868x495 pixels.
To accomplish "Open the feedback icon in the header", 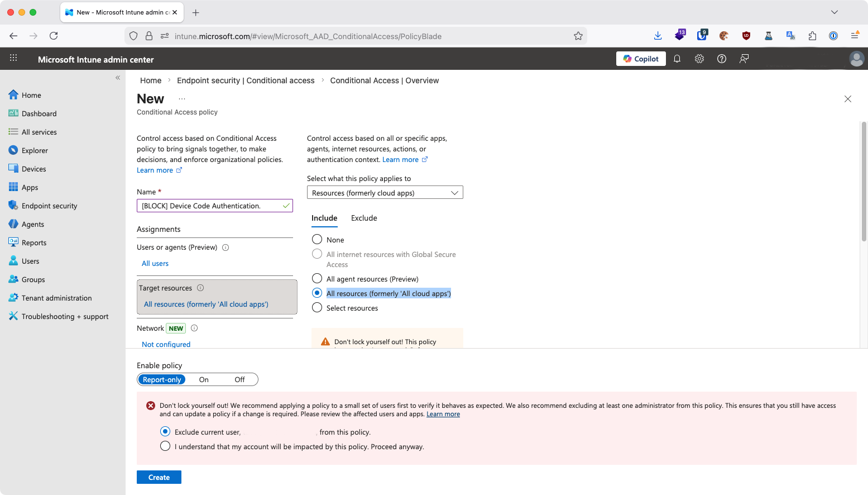I will [744, 59].
